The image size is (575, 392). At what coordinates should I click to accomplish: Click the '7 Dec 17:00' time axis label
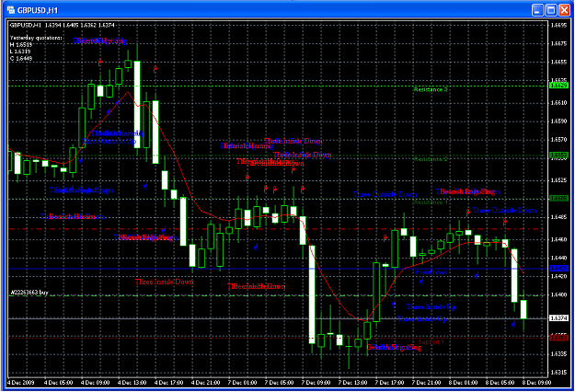click(389, 383)
